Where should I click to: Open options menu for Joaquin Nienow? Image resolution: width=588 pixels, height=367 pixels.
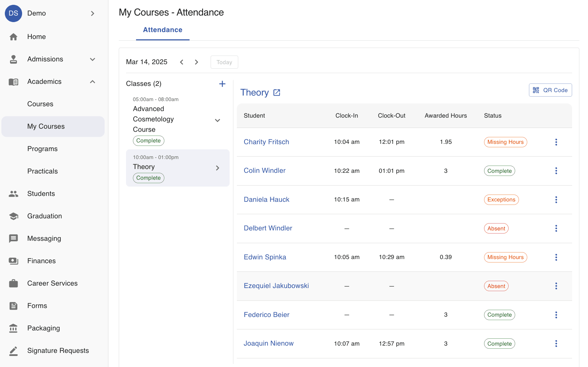556,344
